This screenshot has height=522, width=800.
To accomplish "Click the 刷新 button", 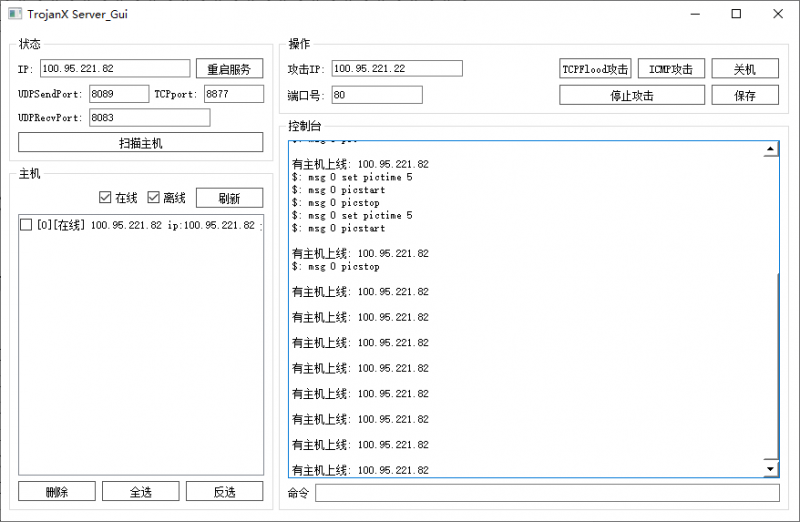I will click(230, 198).
